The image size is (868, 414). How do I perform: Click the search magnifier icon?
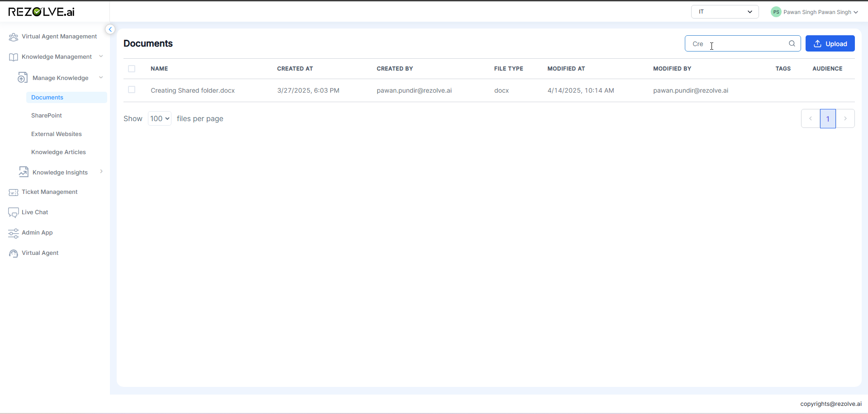[x=792, y=43]
